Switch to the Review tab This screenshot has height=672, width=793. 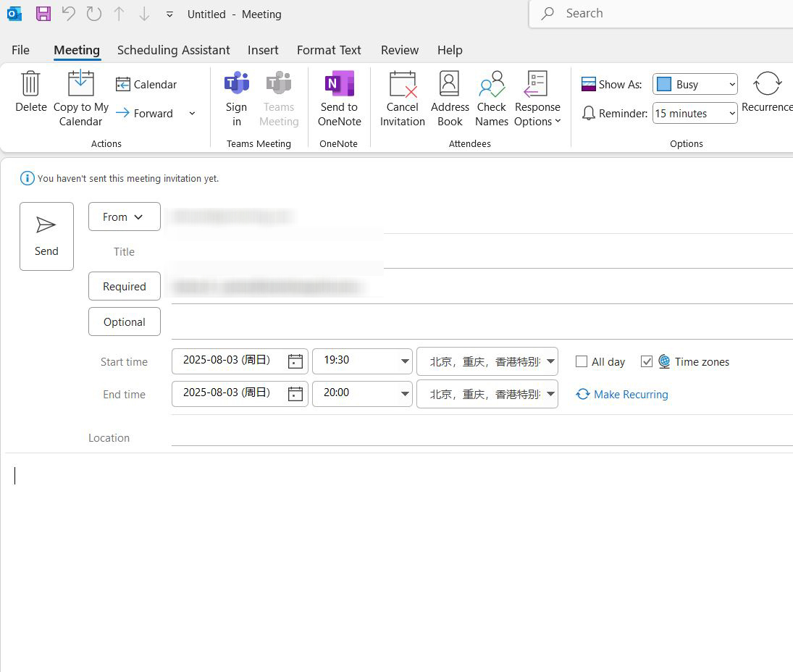click(x=400, y=50)
